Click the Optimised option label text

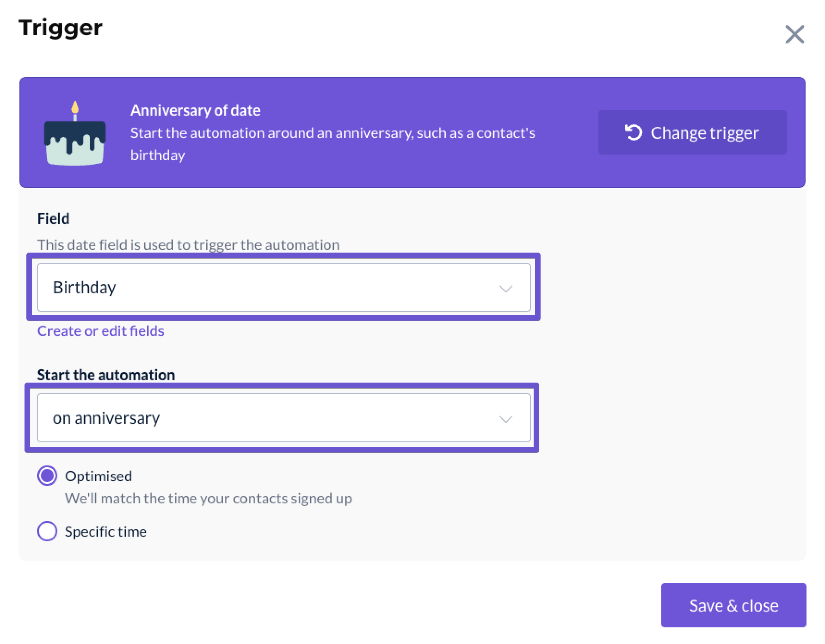pos(99,476)
